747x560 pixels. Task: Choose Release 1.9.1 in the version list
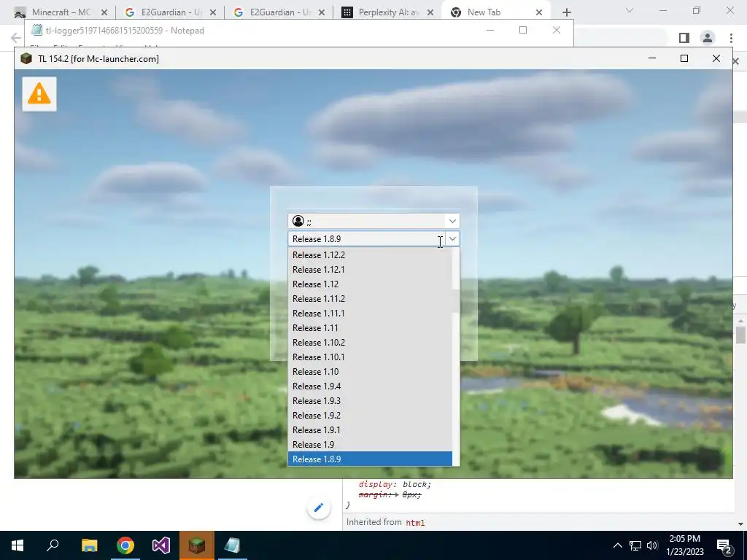click(370, 430)
